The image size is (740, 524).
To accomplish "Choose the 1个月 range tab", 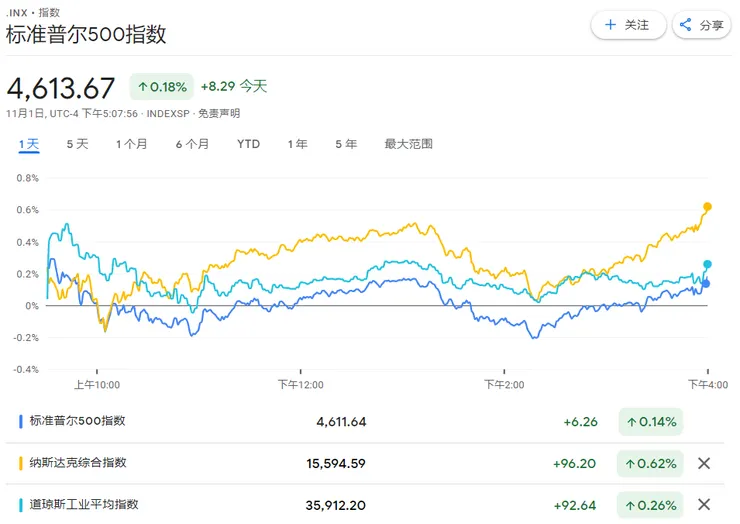I will pos(132,144).
